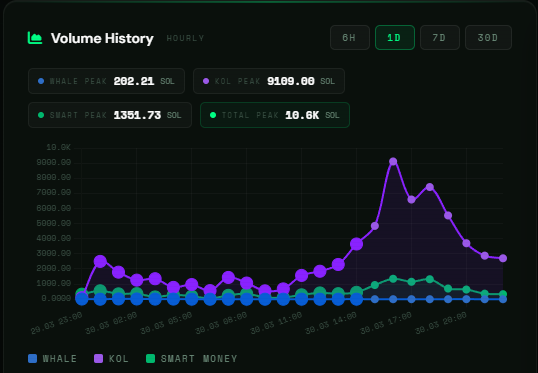Click the bright green dot in Total Peak card

click(x=213, y=115)
